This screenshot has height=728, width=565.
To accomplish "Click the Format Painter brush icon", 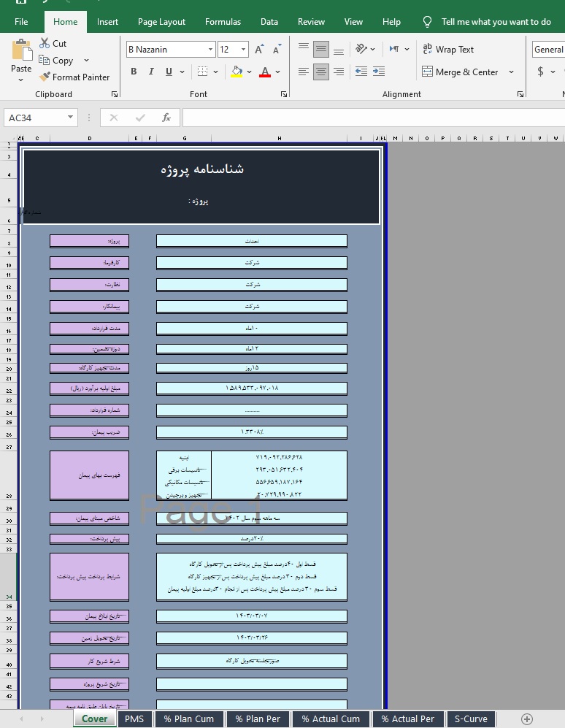I will click(45, 77).
